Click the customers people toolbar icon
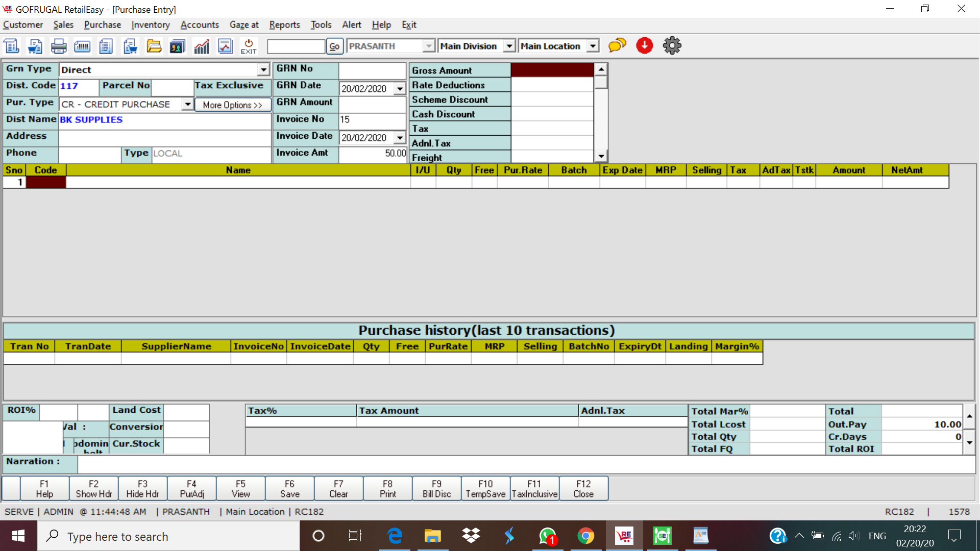 (178, 46)
